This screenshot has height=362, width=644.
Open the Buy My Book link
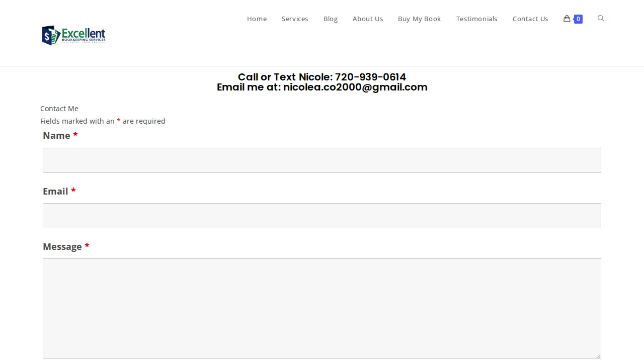(x=420, y=19)
